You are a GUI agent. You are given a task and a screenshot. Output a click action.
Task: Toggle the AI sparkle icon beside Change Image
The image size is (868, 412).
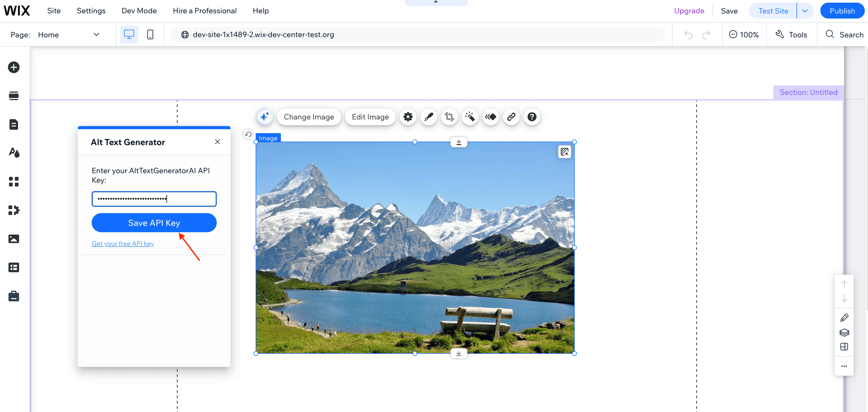264,117
